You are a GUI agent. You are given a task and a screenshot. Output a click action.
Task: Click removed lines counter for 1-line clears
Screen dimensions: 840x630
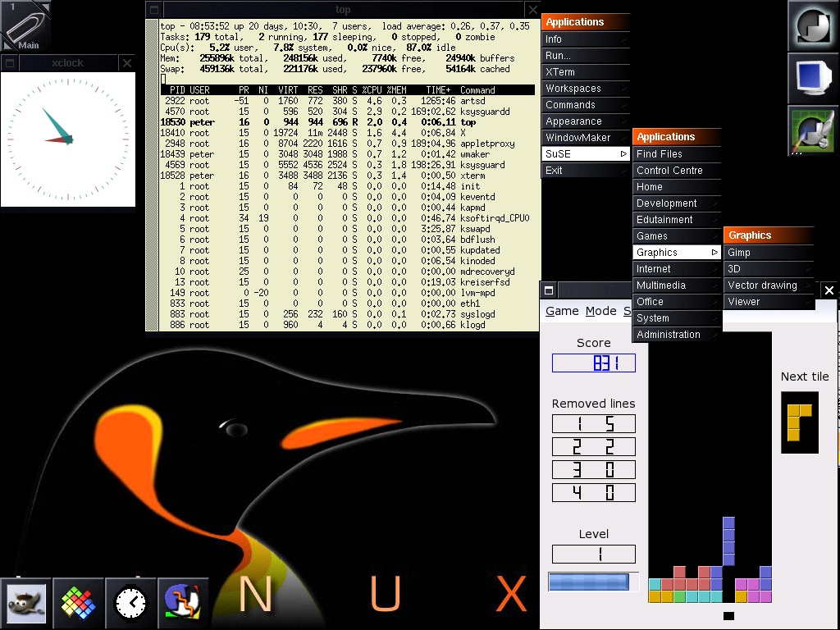tap(594, 424)
